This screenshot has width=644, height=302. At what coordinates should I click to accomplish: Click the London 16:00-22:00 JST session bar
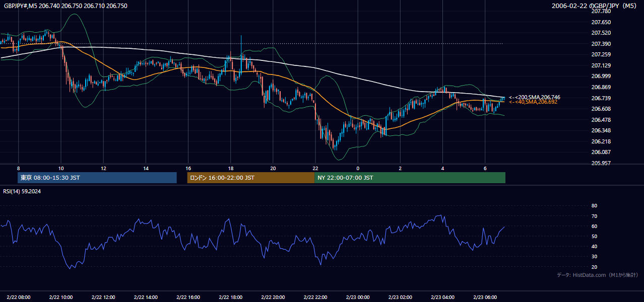[250, 178]
